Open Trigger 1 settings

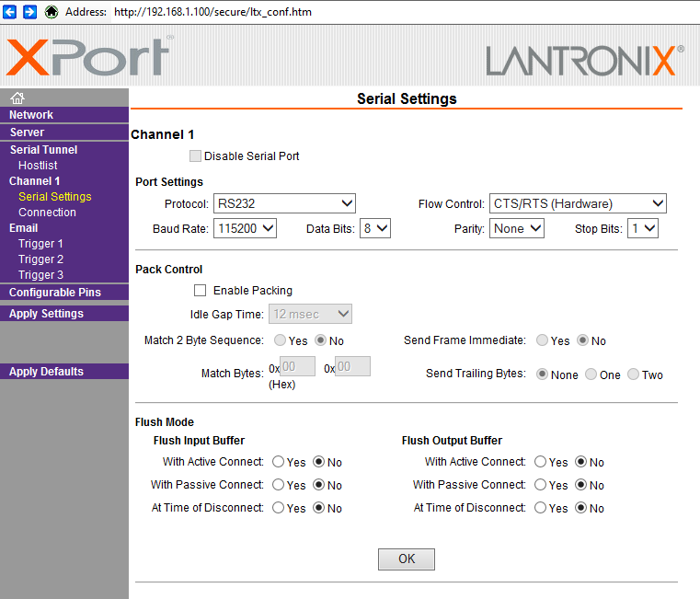40,244
